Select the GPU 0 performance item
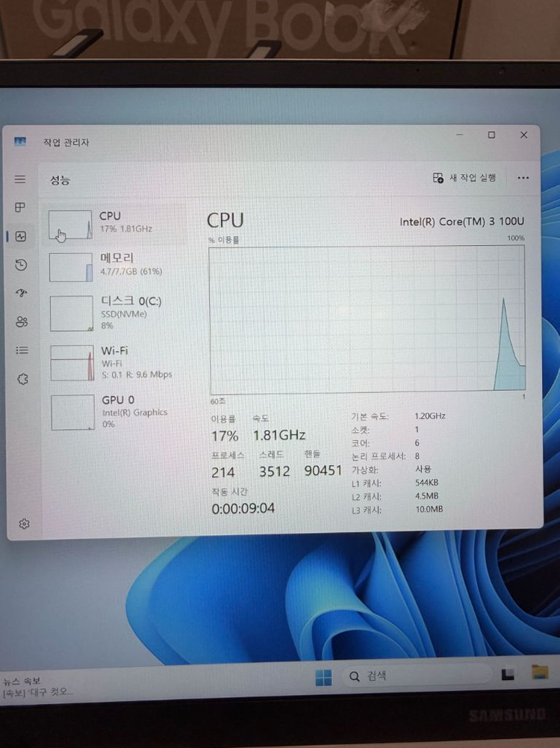The height and width of the screenshot is (748, 560). 117,412
